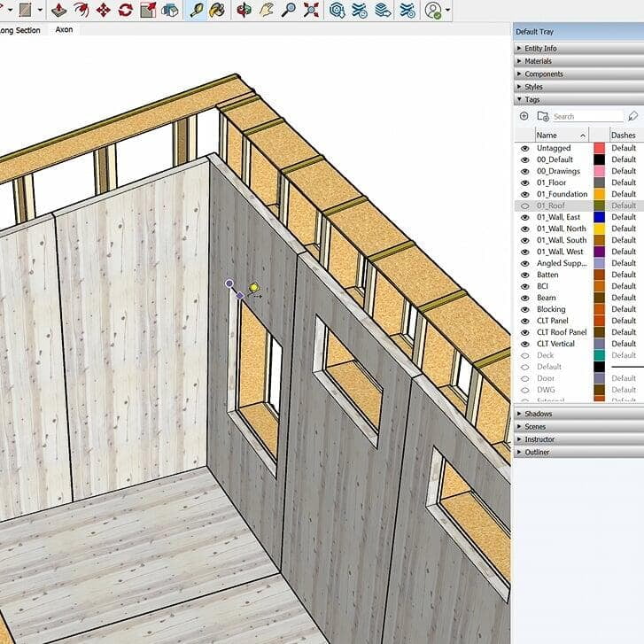Screen dimensions: 644x644
Task: Select the Tape Measure tool
Action: point(197,11)
